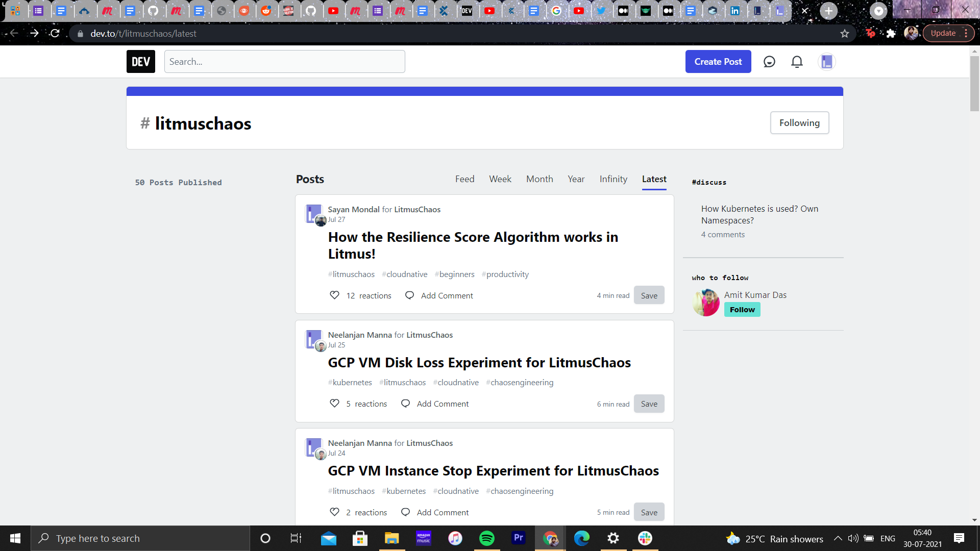Open the notifications bell

point(797,62)
